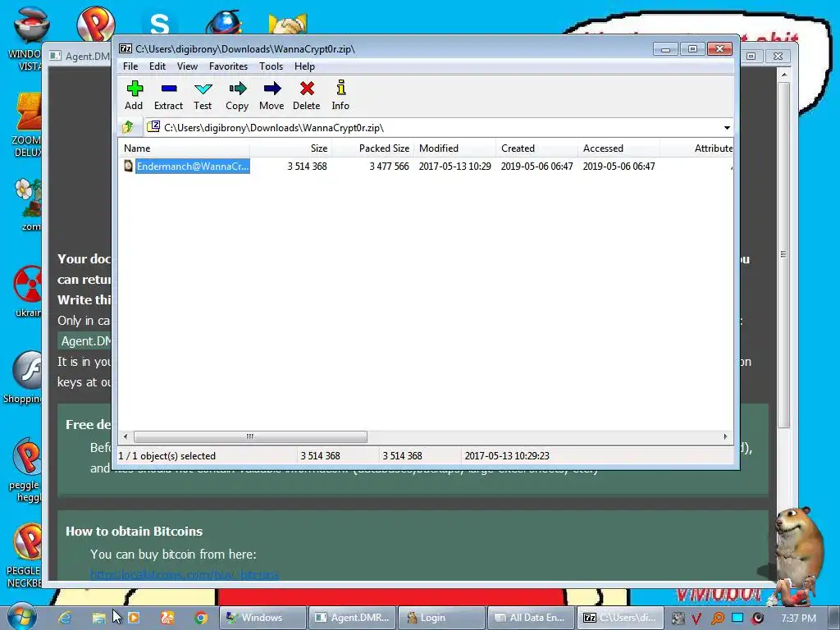The width and height of the screenshot is (840, 630).
Task: Click the Windows Start orb
Action: pyautogui.click(x=21, y=616)
